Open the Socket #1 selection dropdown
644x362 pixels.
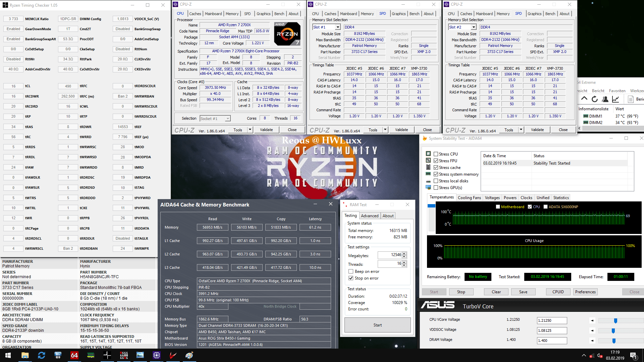click(228, 119)
